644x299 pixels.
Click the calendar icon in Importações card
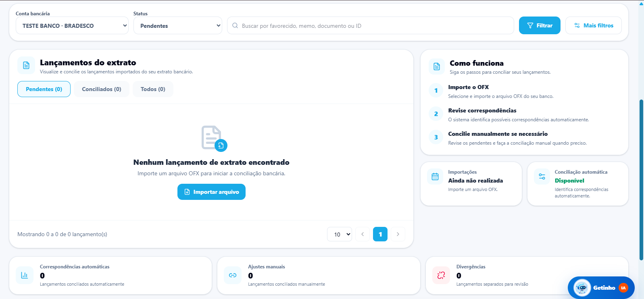click(435, 176)
